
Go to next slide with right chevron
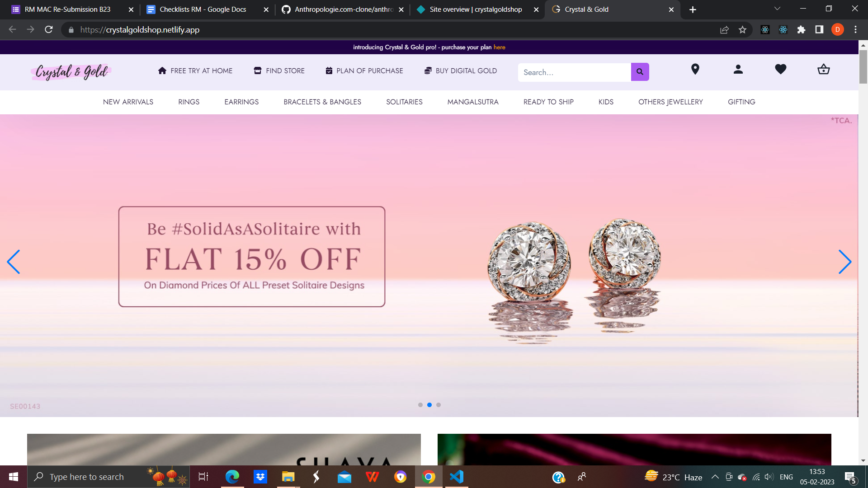[844, 262]
